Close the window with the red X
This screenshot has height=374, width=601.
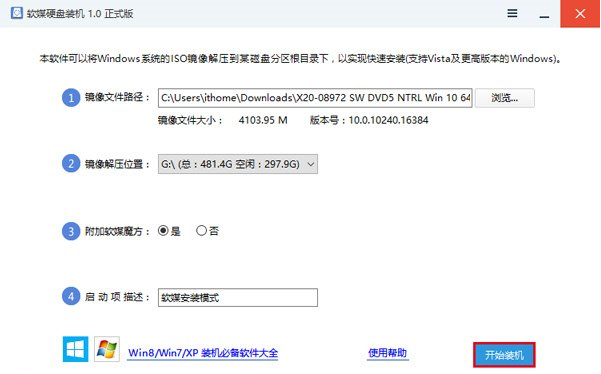click(580, 14)
